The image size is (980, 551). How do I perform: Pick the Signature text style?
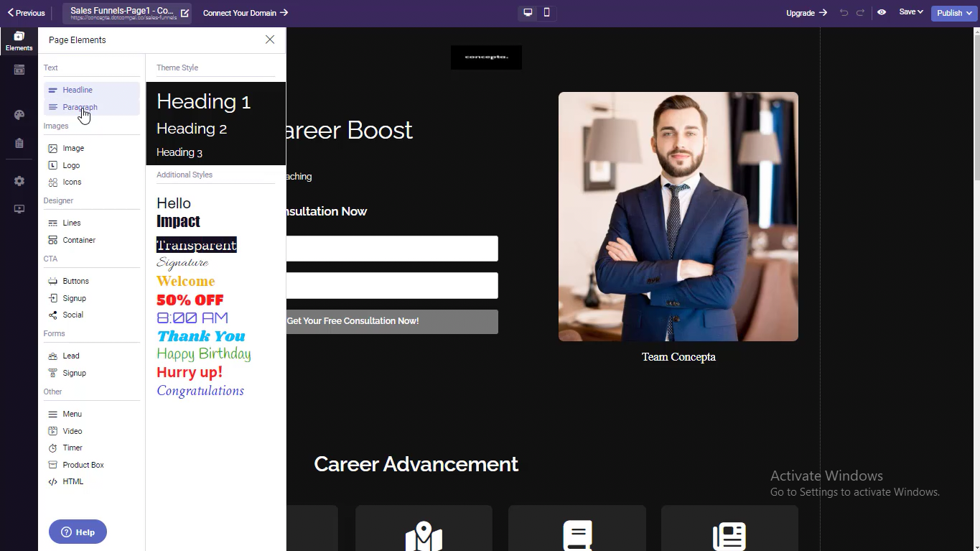[x=182, y=263]
